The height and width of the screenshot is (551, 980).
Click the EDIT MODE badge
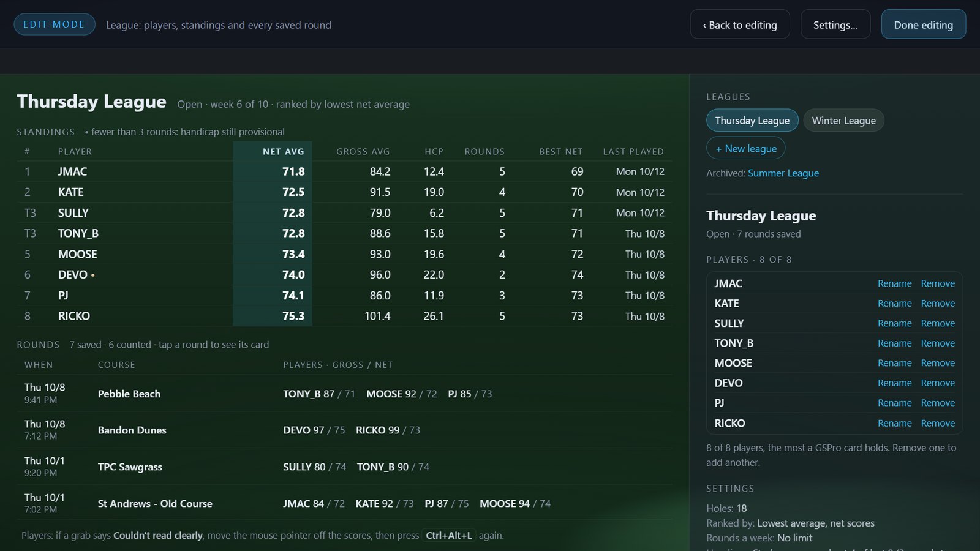pyautogui.click(x=55, y=24)
